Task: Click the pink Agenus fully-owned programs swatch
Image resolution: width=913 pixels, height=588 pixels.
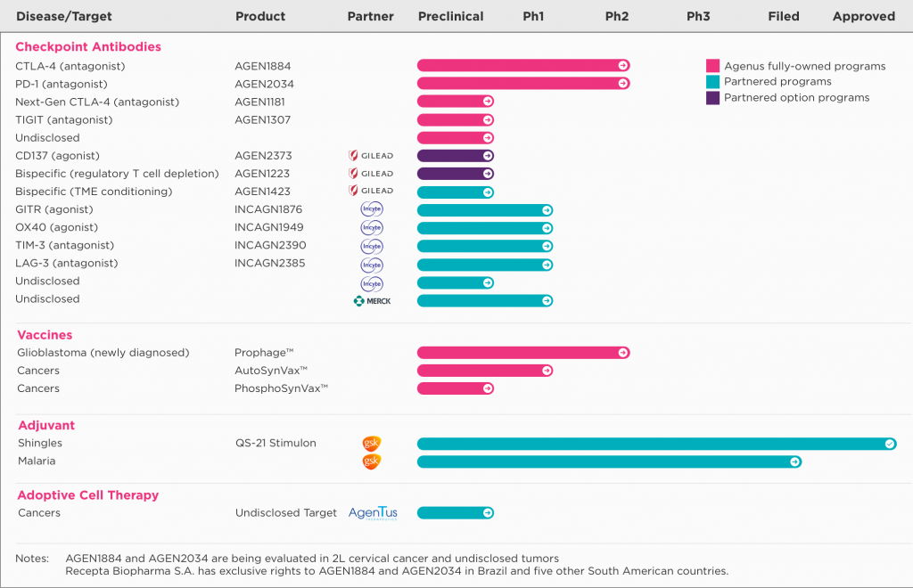Action: tap(712, 66)
